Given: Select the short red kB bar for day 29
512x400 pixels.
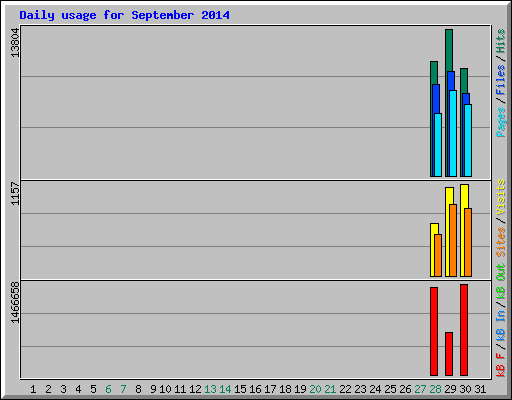Looking at the screenshot, I should (x=449, y=354).
